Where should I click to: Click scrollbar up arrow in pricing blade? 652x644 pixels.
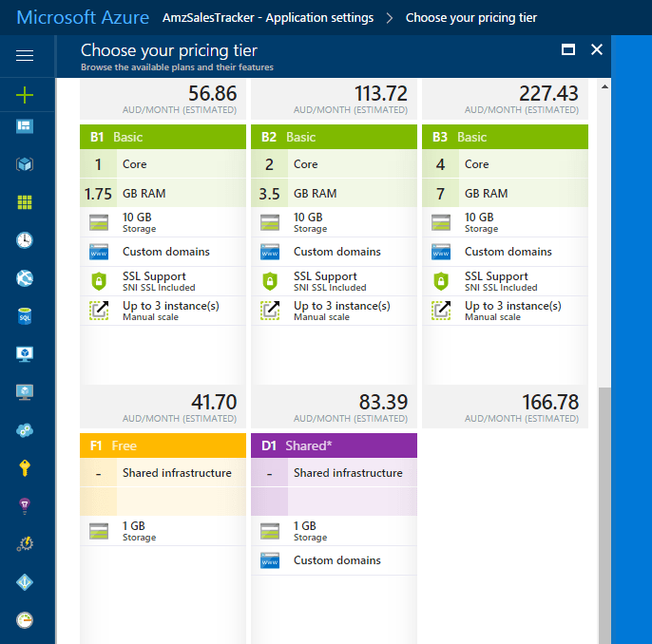(605, 86)
